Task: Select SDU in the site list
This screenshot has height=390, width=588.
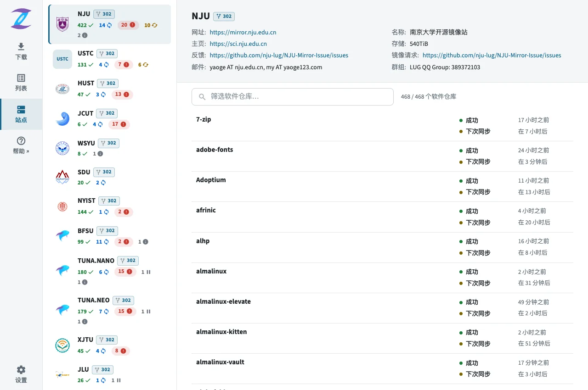Action: pyautogui.click(x=109, y=177)
